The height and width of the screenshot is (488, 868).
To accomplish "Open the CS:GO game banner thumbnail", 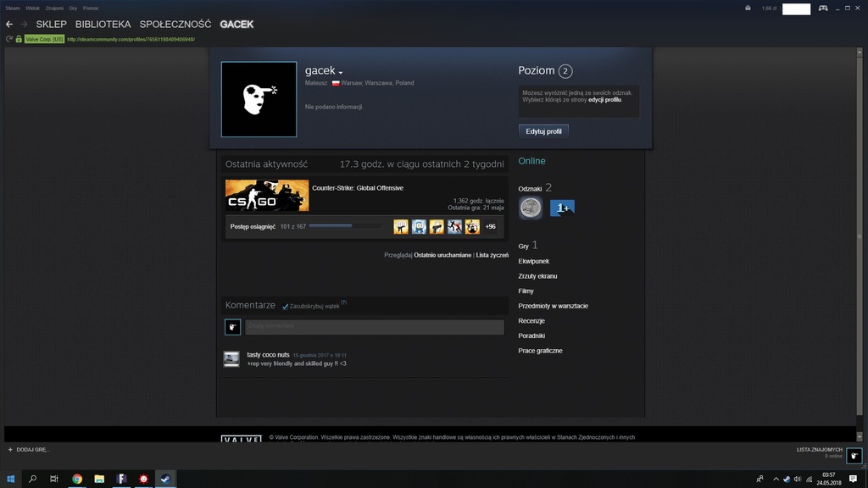I will [x=267, y=196].
